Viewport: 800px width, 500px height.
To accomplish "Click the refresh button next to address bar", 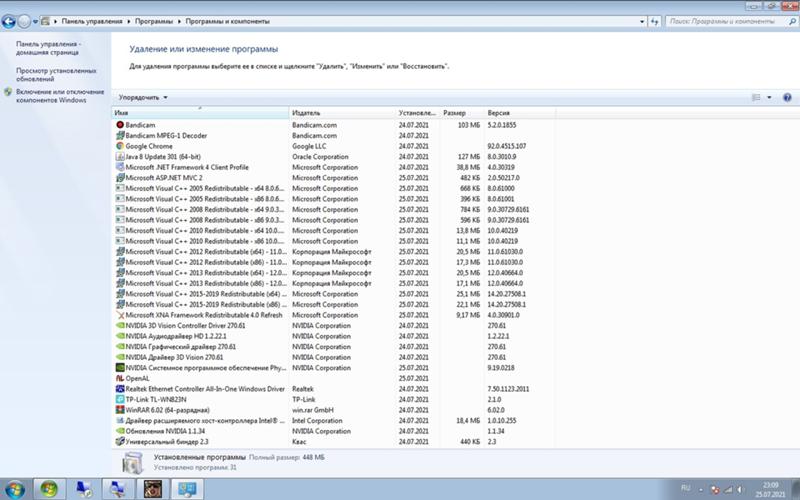I will coord(655,21).
